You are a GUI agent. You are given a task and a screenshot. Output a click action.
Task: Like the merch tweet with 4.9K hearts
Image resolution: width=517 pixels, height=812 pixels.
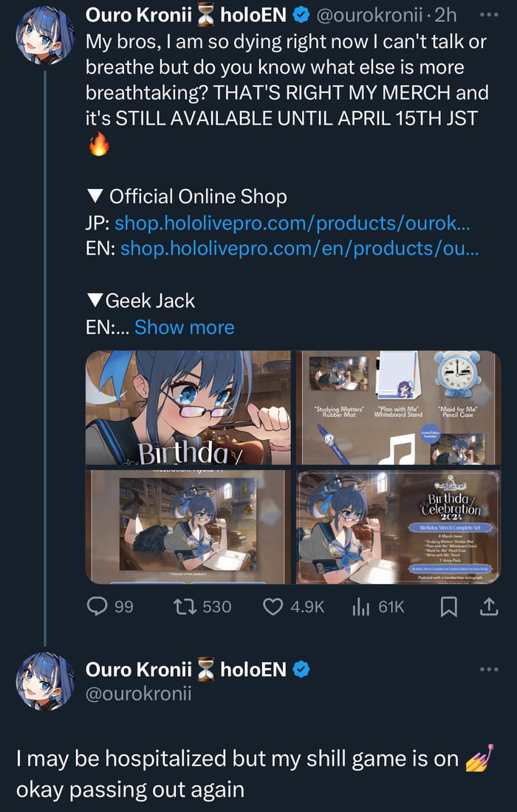(x=273, y=606)
